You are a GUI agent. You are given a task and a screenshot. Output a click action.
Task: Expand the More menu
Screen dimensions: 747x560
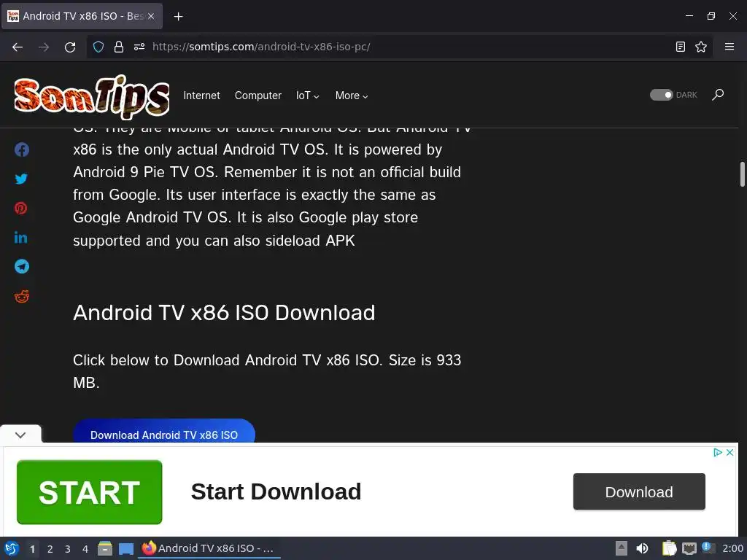click(x=352, y=96)
